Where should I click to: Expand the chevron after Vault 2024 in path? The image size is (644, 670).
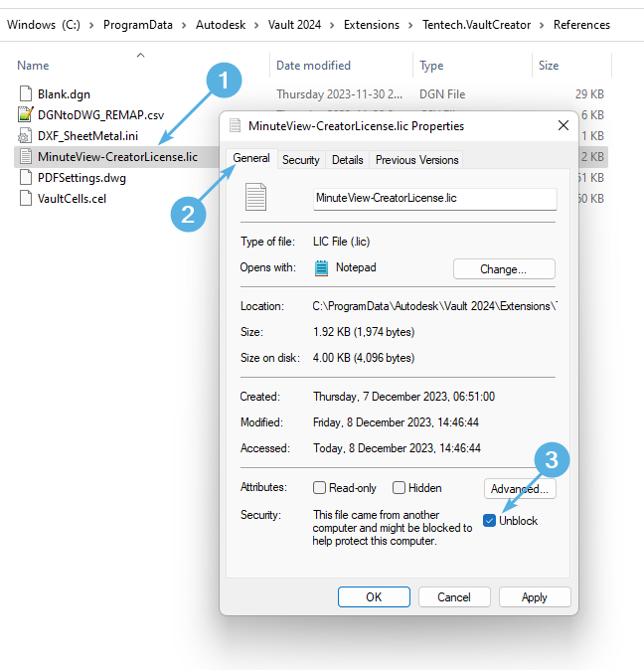332,25
